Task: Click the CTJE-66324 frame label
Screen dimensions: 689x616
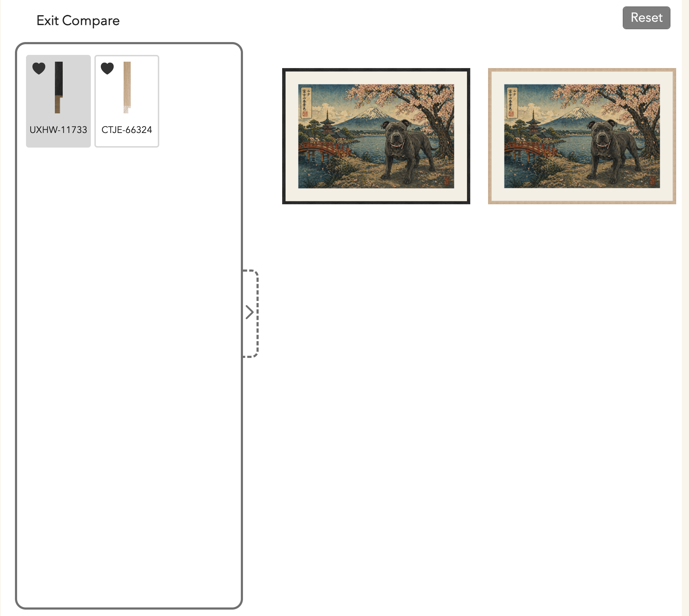Action: click(x=127, y=130)
